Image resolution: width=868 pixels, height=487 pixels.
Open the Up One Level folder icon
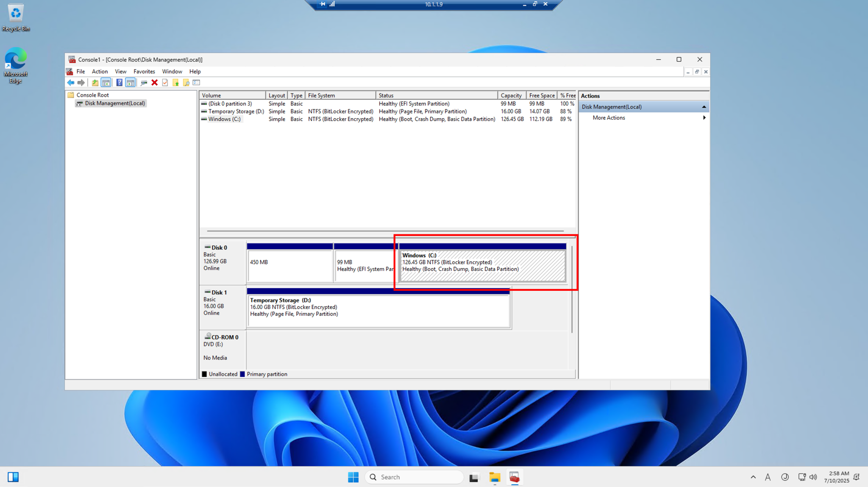[95, 83]
